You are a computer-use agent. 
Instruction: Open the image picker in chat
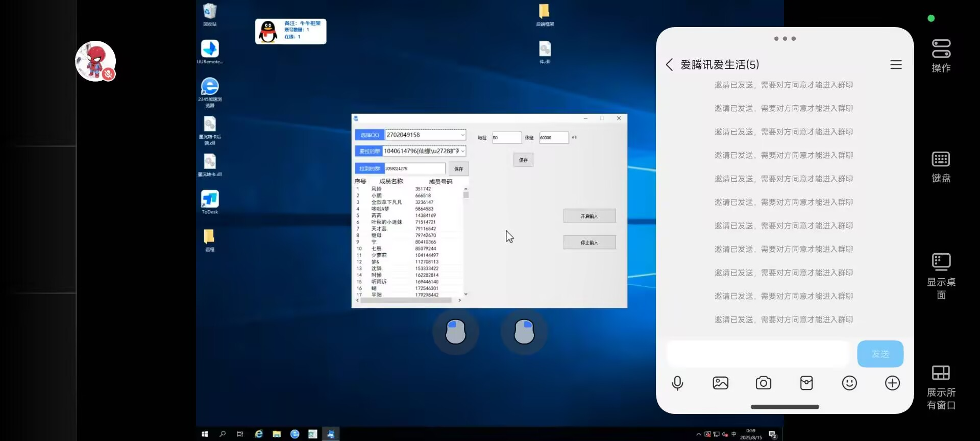point(720,383)
